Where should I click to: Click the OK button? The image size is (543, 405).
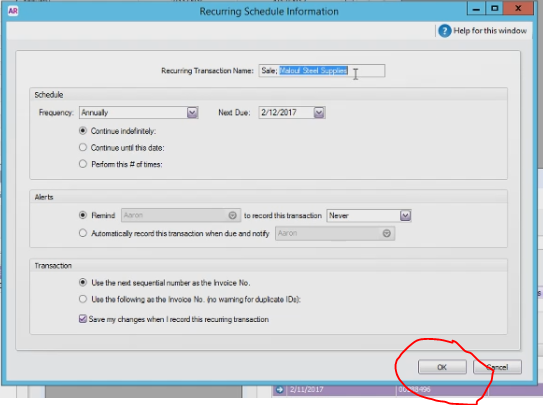coord(442,367)
